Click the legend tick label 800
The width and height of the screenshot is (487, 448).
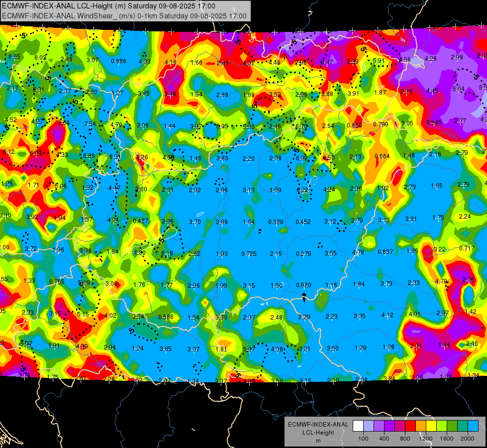(405, 439)
